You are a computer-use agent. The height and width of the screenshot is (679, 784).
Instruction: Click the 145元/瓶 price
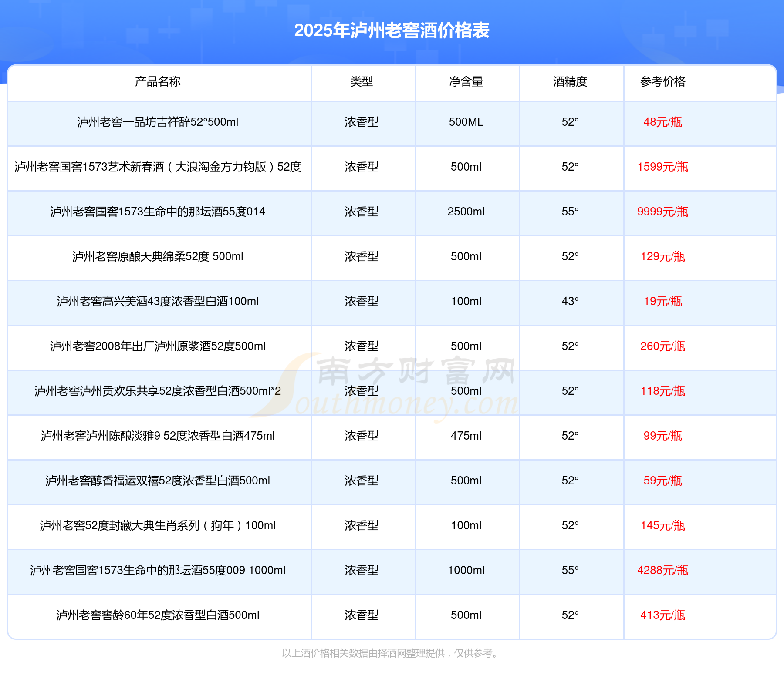(x=663, y=525)
